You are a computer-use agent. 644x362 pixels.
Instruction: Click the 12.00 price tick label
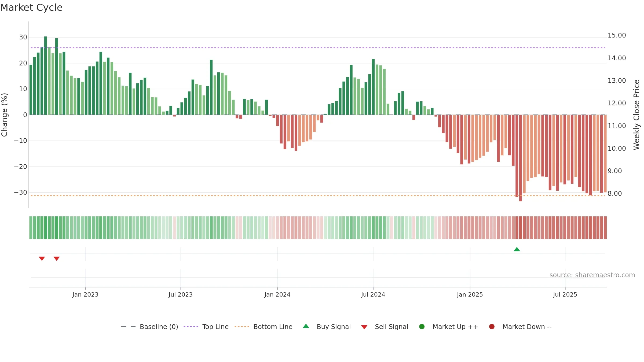tap(617, 103)
